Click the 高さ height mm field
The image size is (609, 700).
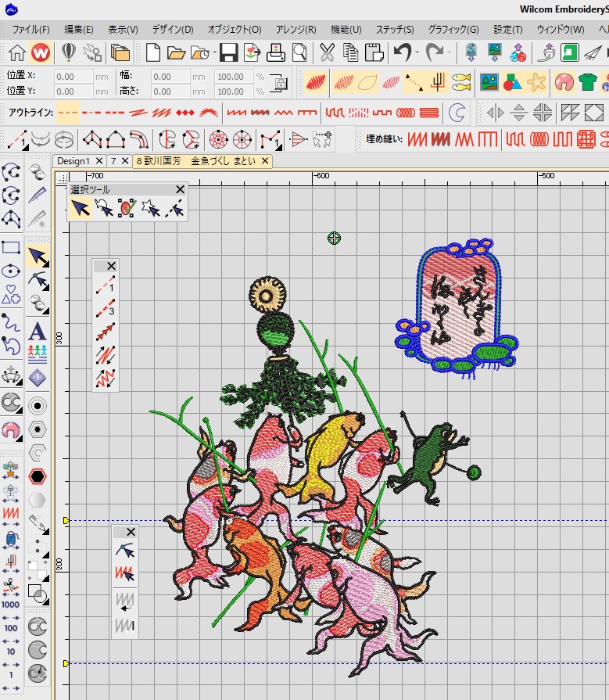170,91
